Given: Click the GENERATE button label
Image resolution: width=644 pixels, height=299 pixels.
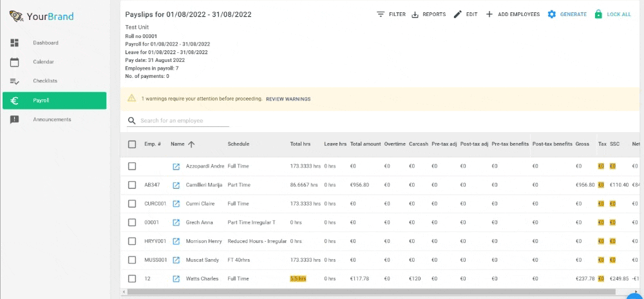Looking at the screenshot, I should point(573,14).
